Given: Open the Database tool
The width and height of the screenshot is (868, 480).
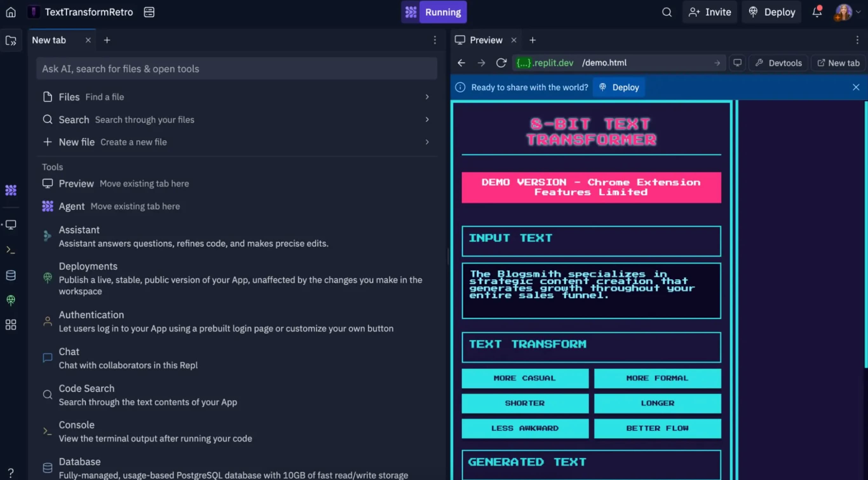Looking at the screenshot, I should point(237,468).
